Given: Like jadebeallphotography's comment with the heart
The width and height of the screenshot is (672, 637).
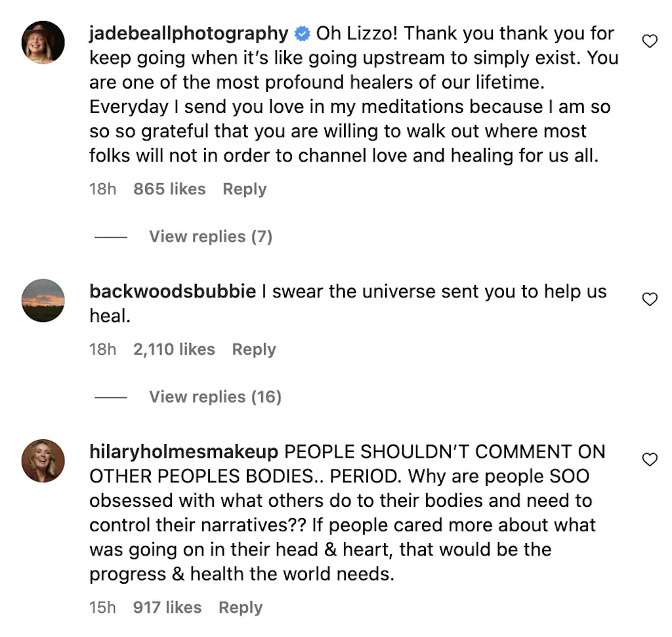Looking at the screenshot, I should (649, 41).
